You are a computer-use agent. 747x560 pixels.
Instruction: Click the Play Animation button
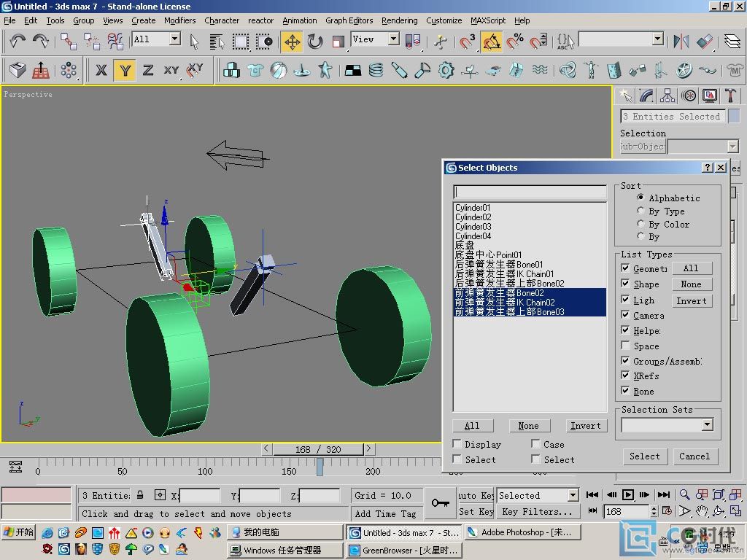[x=628, y=495]
